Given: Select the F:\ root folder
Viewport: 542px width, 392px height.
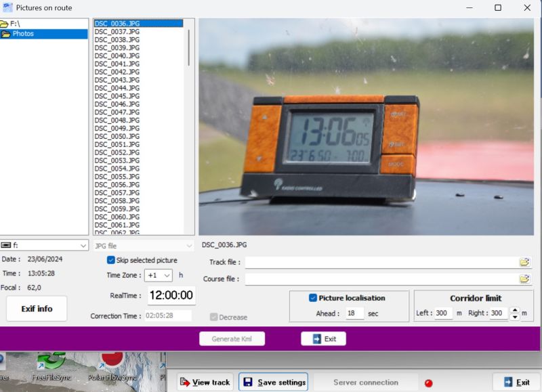Looking at the screenshot, I should 14,24.
